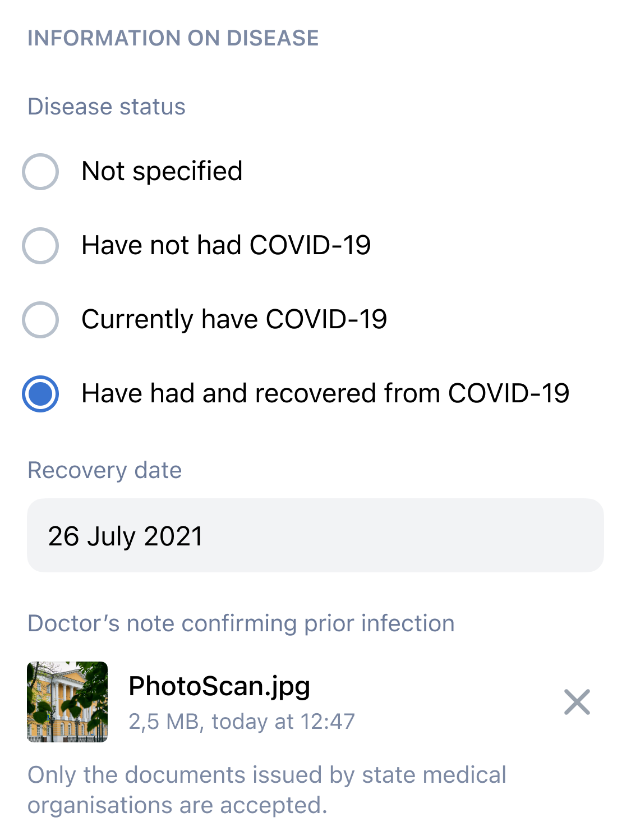Choose the Have not had COVID-19 radio button

coord(40,246)
